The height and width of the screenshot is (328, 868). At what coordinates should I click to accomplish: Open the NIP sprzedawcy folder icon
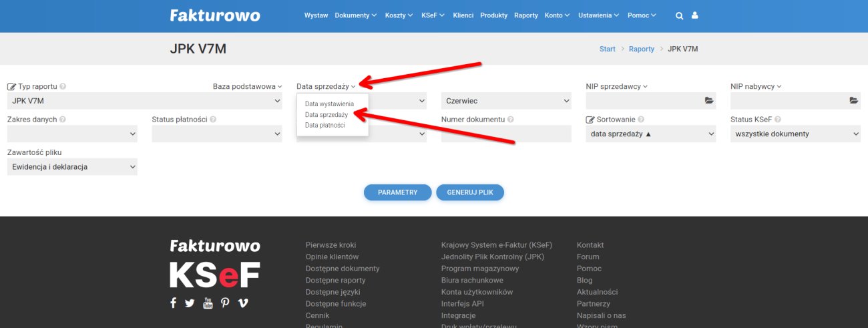point(709,101)
